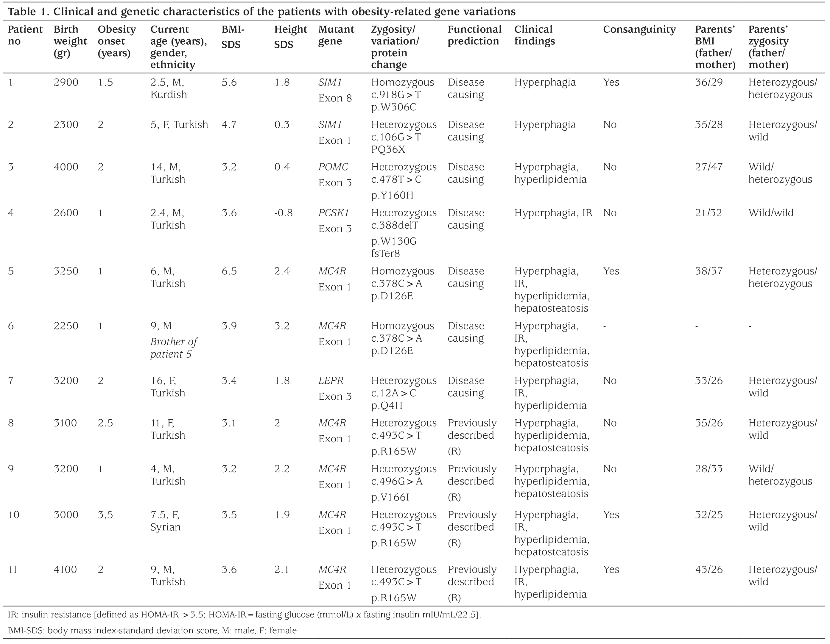This screenshot has height=644, width=830.
Task: Click birth weight '4100'
Action: coord(65,569)
